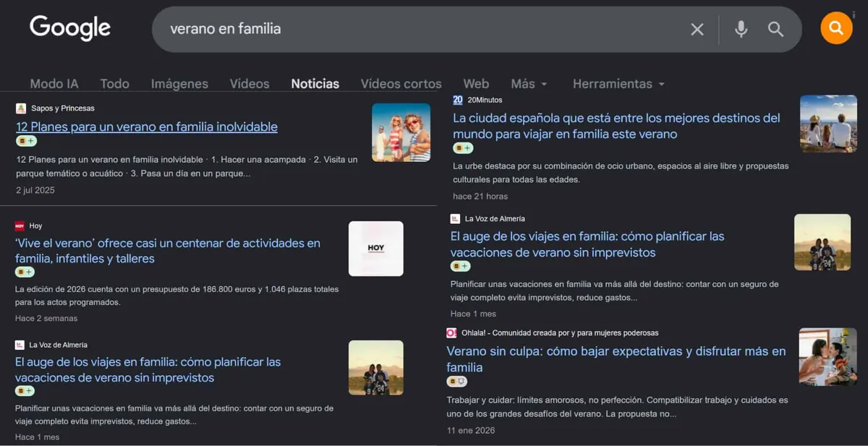Click the Ohlala! source favicon
The image size is (868, 446).
pyautogui.click(x=451, y=333)
